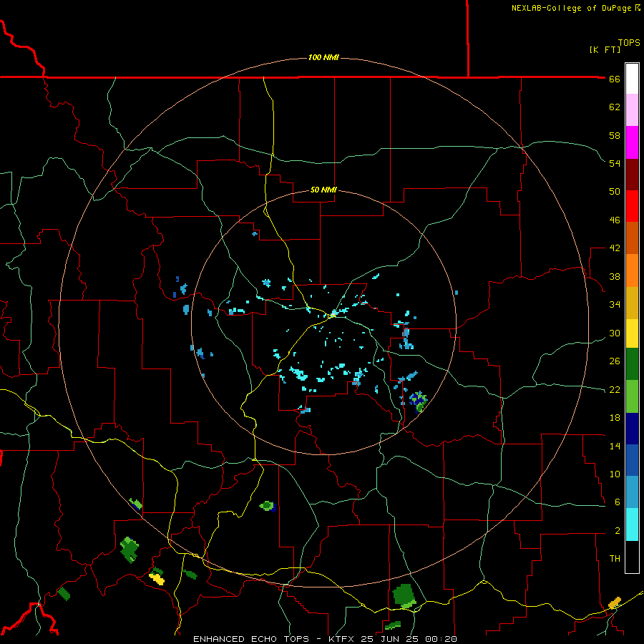Click the dark red swatch in the color scale
The width and height of the screenshot is (644, 644).
coord(632,175)
